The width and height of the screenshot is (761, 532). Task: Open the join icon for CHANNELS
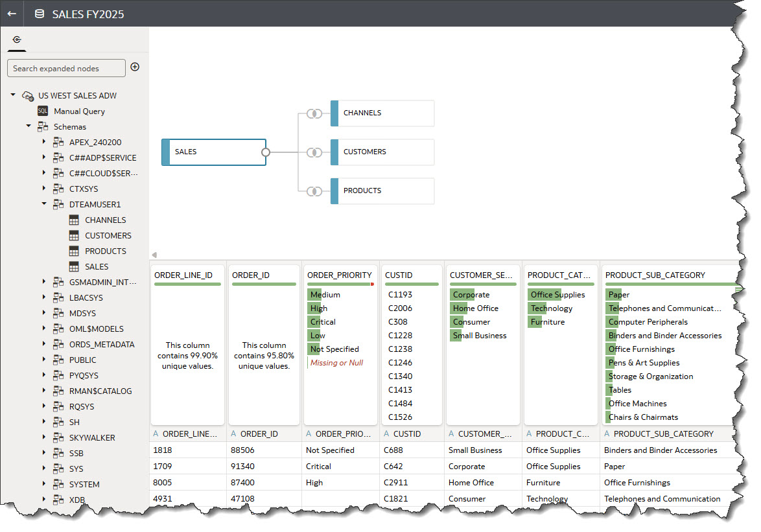click(x=314, y=113)
